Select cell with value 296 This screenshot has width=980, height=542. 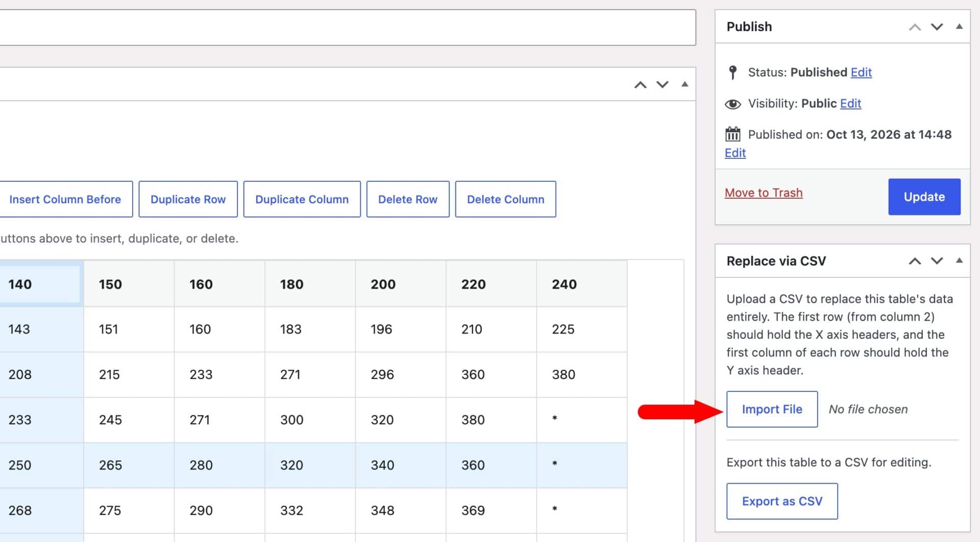pos(401,375)
